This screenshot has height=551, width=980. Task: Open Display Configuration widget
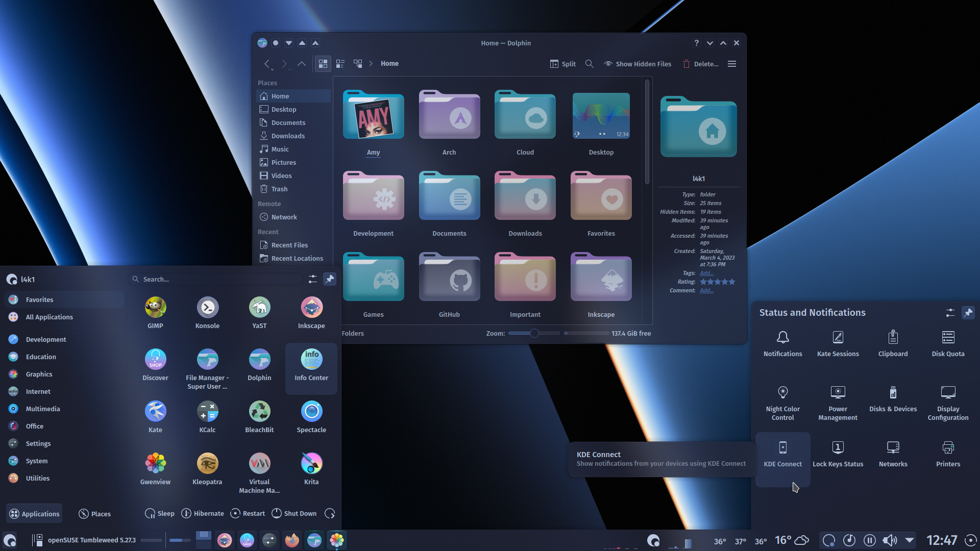[948, 403]
